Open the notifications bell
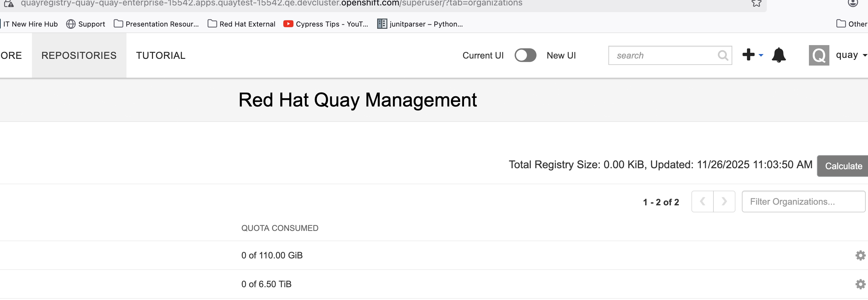 pos(778,55)
